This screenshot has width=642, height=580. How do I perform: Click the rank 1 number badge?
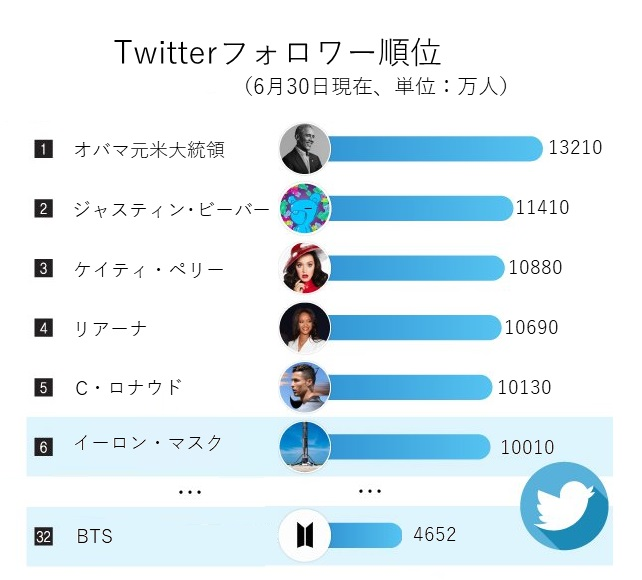[x=43, y=149]
